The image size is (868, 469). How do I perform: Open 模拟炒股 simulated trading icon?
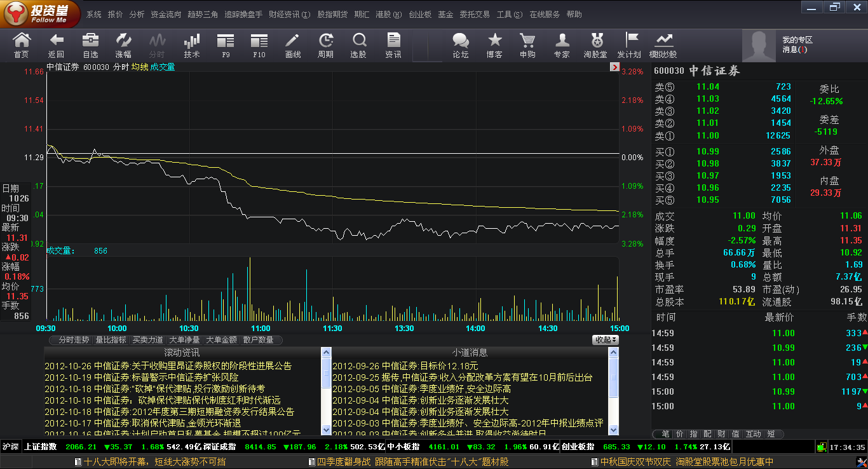pos(663,45)
